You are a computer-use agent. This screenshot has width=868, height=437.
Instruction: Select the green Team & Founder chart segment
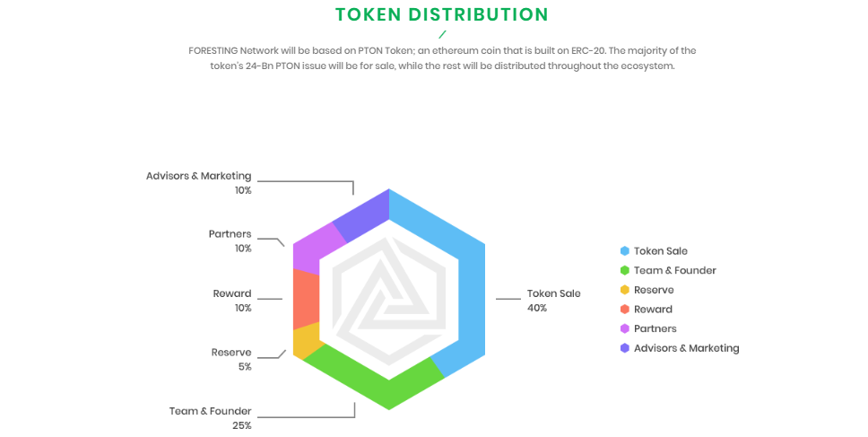coord(377,381)
